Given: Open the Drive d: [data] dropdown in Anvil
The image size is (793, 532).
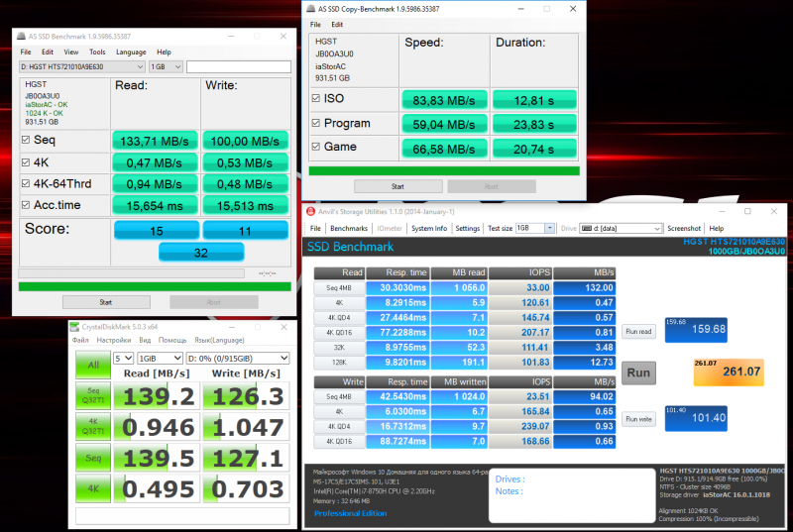Looking at the screenshot, I should pos(621,229).
